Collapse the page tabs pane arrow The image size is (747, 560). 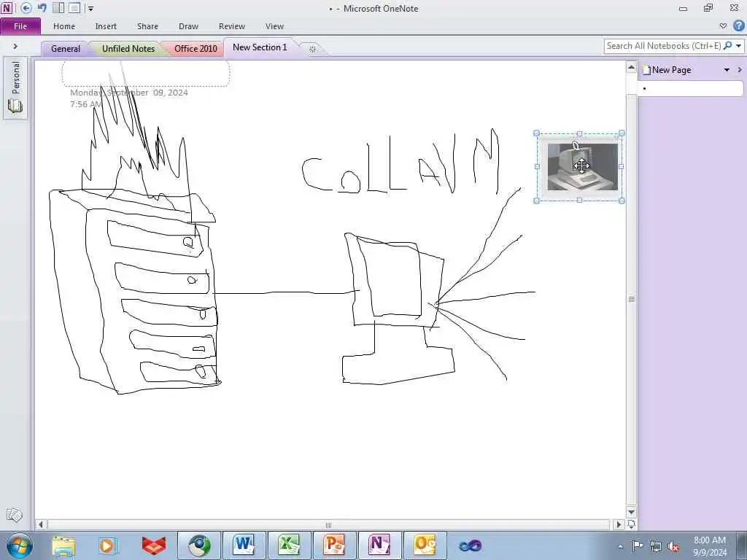[x=740, y=70]
